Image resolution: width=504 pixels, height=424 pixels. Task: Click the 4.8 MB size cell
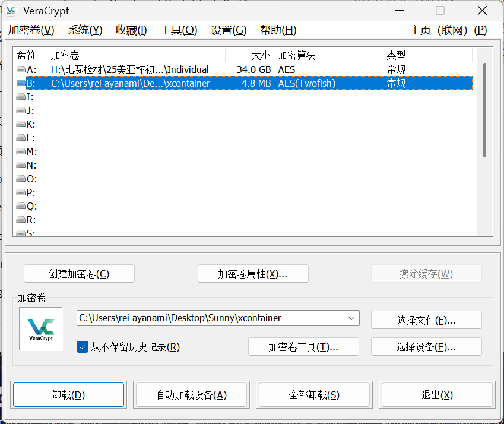point(256,83)
